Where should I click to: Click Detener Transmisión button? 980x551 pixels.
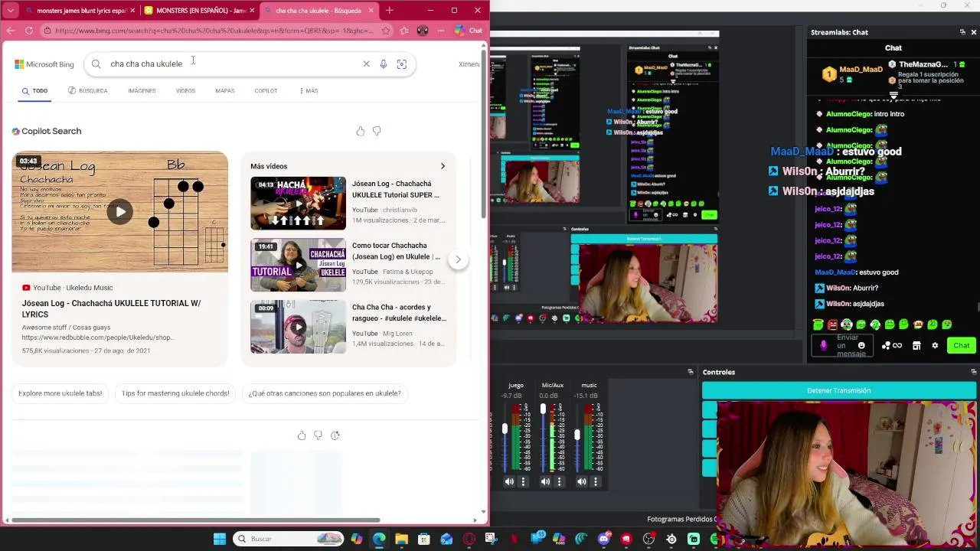point(839,390)
